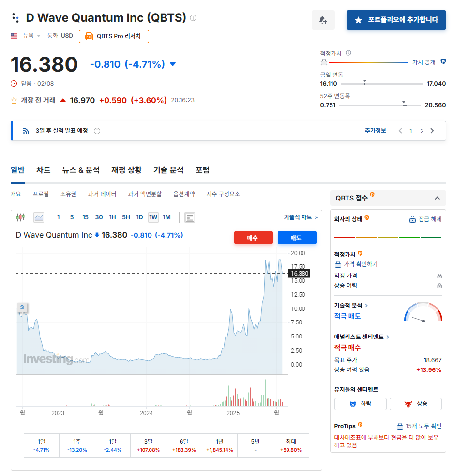Click the candlestick chart type icon
The height and width of the screenshot is (476, 453).
20,217
